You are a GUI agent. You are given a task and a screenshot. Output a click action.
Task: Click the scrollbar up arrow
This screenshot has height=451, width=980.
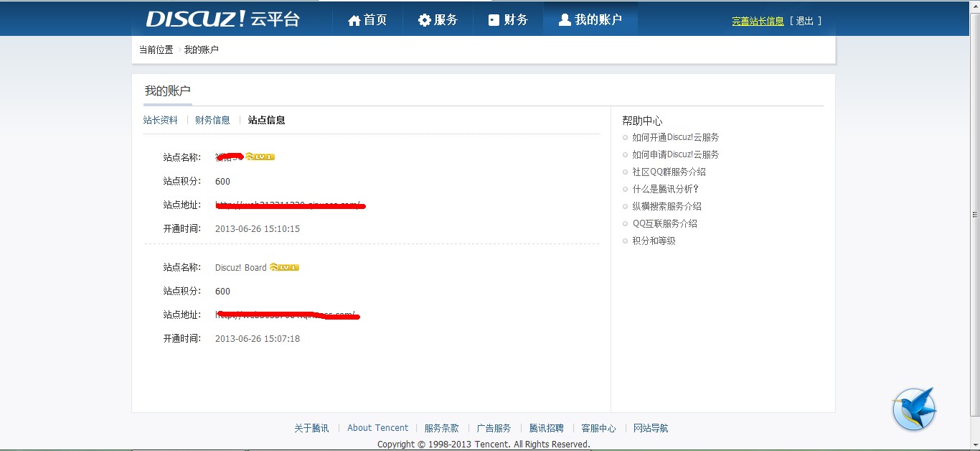pos(974,6)
